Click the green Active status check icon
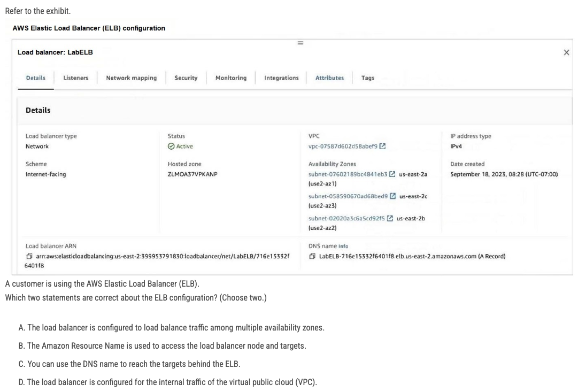578x392 pixels. 171,146
